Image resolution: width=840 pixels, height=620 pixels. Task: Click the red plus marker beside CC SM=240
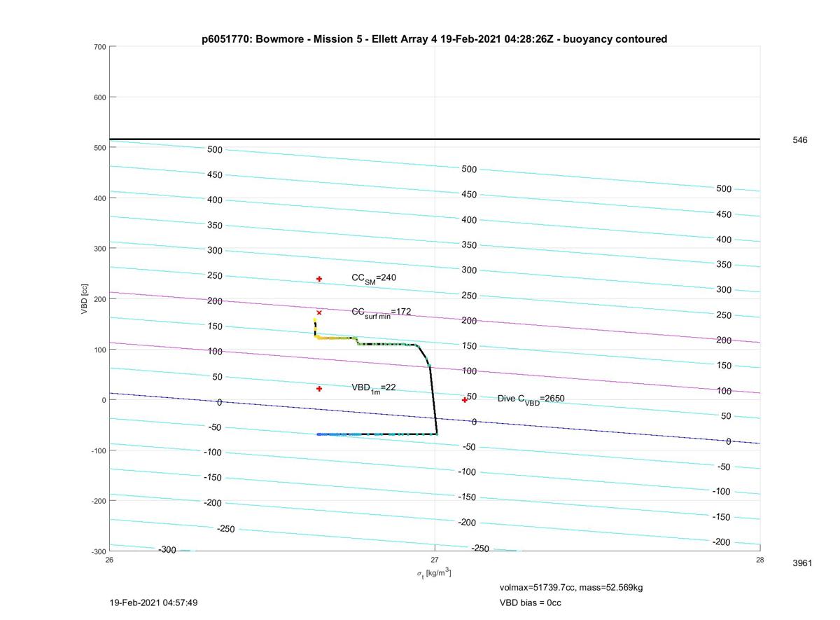319,279
